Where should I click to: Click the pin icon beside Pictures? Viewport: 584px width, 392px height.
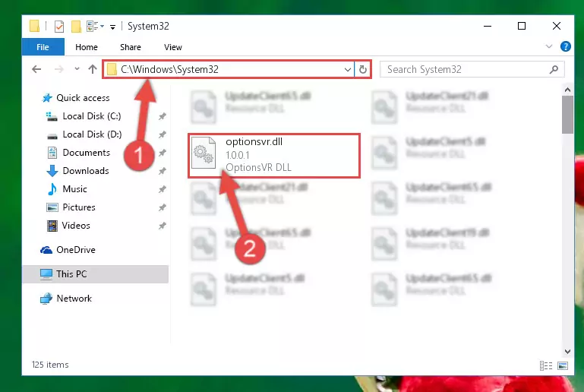coord(162,207)
